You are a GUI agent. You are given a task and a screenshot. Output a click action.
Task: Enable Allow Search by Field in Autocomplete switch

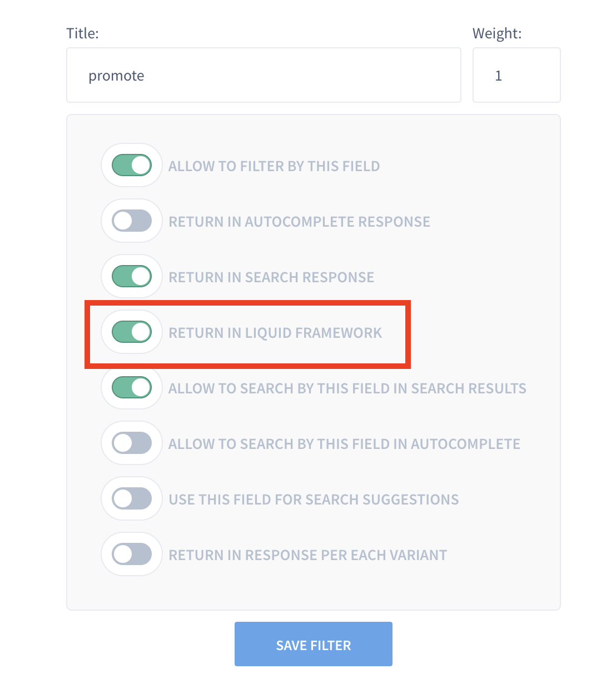click(132, 443)
